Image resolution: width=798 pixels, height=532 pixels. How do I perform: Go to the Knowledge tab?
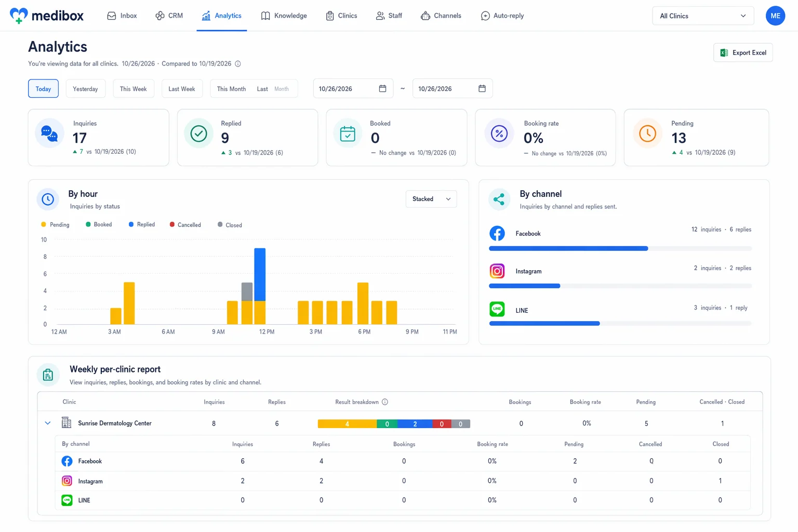(x=284, y=16)
